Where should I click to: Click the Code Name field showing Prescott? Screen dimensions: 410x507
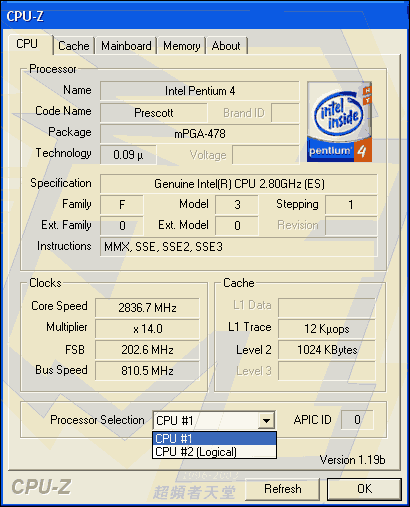154,113
